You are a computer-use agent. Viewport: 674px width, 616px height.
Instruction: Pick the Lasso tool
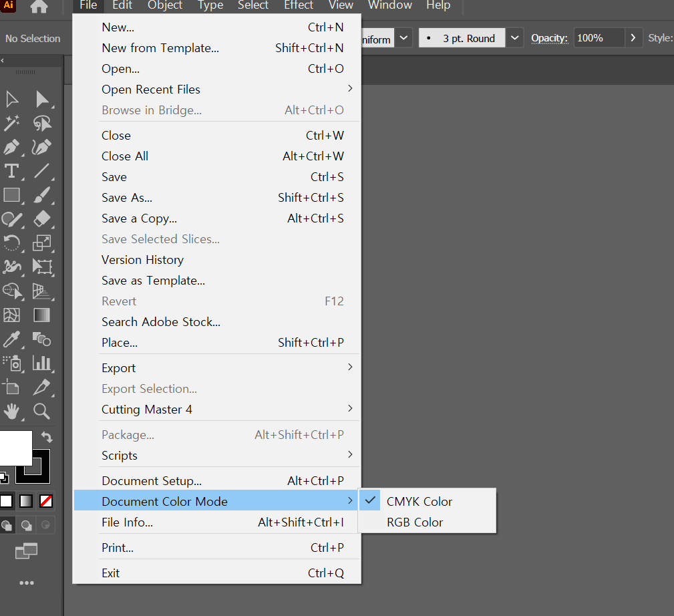[42, 124]
